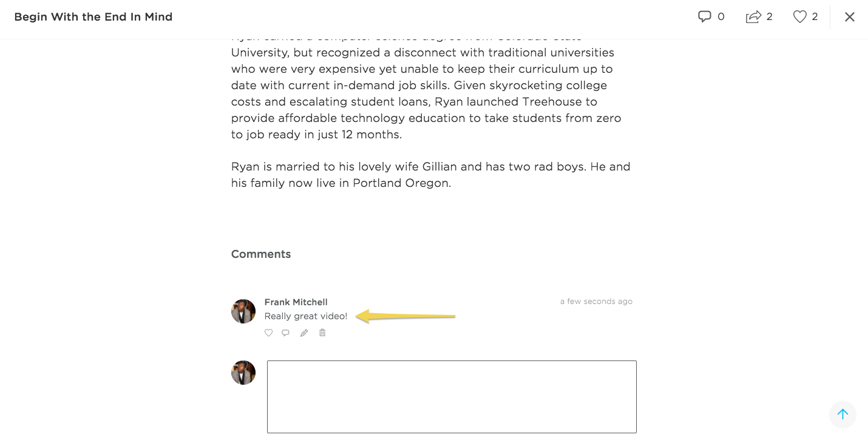868x443 pixels.
Task: Open Frank Mitchell's profile name link
Action: click(296, 302)
